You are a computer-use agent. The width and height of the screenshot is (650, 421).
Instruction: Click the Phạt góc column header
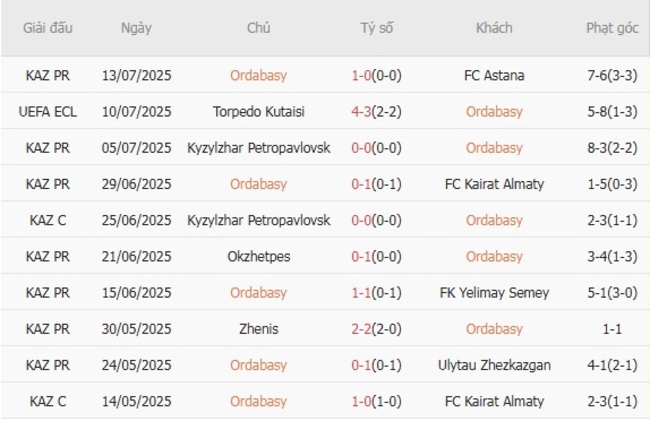click(613, 28)
